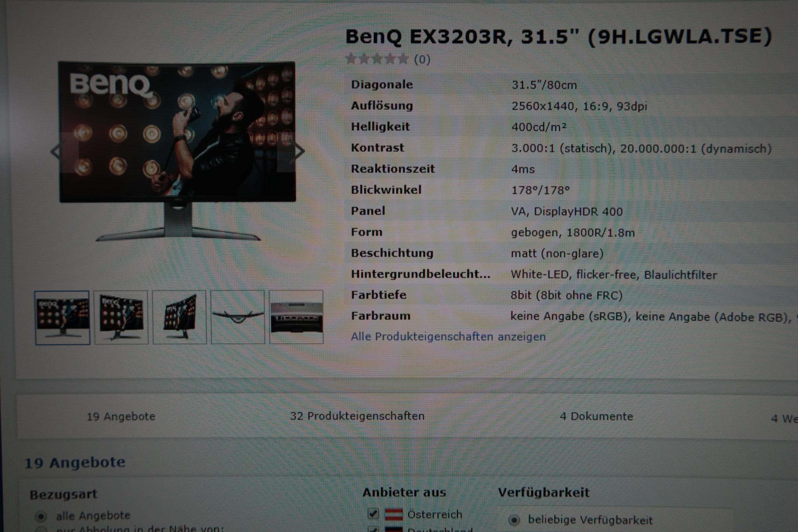
Task: Click 'Alle Produkteigenschaften anzeigen' link
Action: tap(448, 337)
